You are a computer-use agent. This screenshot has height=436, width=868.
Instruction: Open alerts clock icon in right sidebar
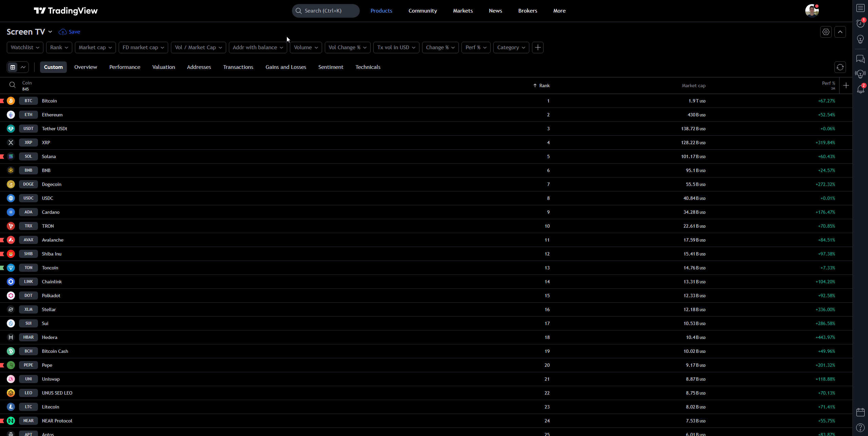[861, 23]
